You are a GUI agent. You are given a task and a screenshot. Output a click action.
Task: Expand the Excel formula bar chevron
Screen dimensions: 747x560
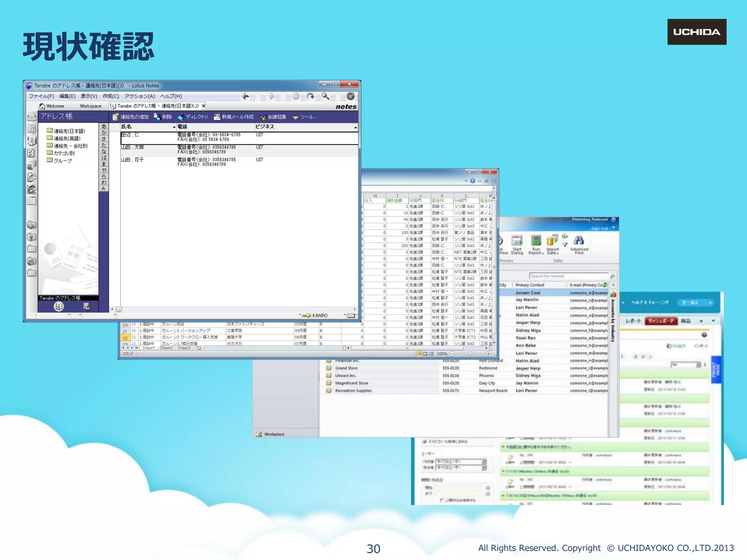click(494, 188)
